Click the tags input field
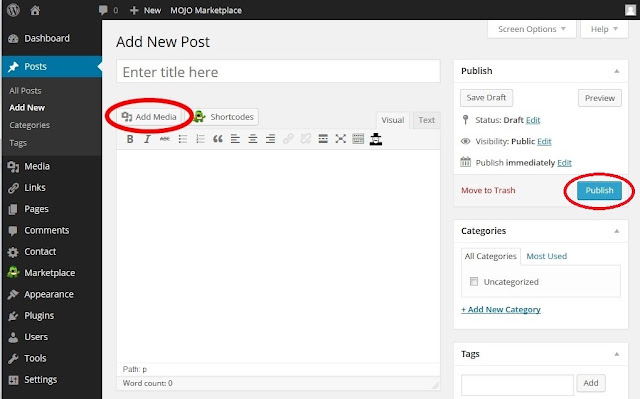The width and height of the screenshot is (640, 399). [517, 385]
